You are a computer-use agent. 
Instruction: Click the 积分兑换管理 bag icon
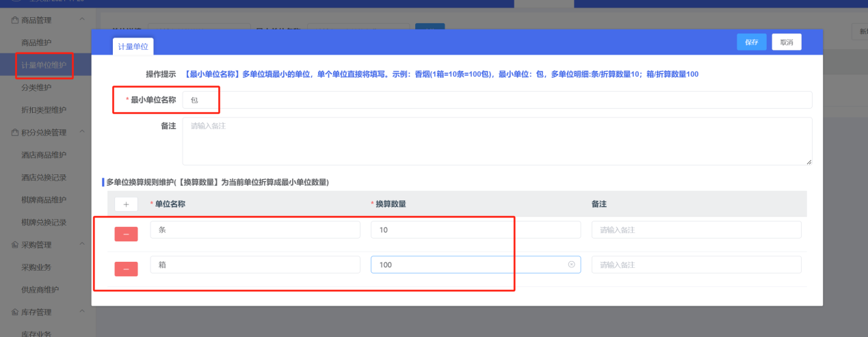14,132
